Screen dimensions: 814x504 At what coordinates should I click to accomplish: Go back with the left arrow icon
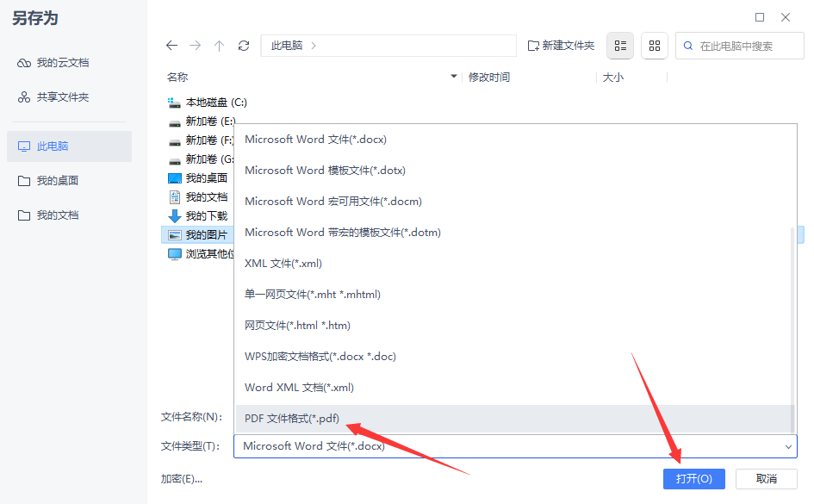coord(171,46)
